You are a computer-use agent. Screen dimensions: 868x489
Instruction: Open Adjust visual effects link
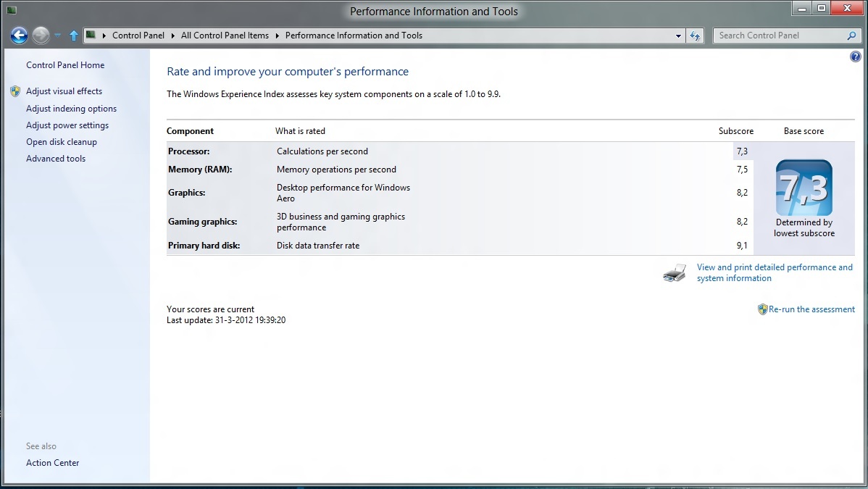(64, 91)
